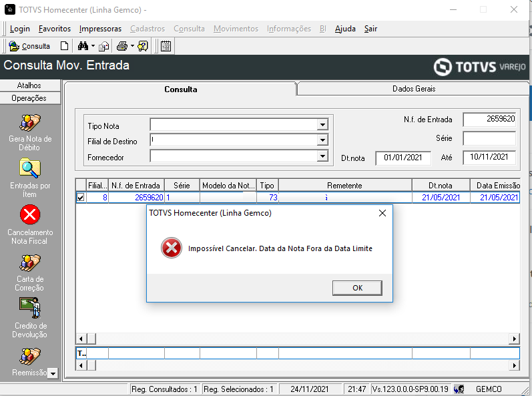Click the Remetente column header
The image size is (532, 396).
[x=345, y=186]
